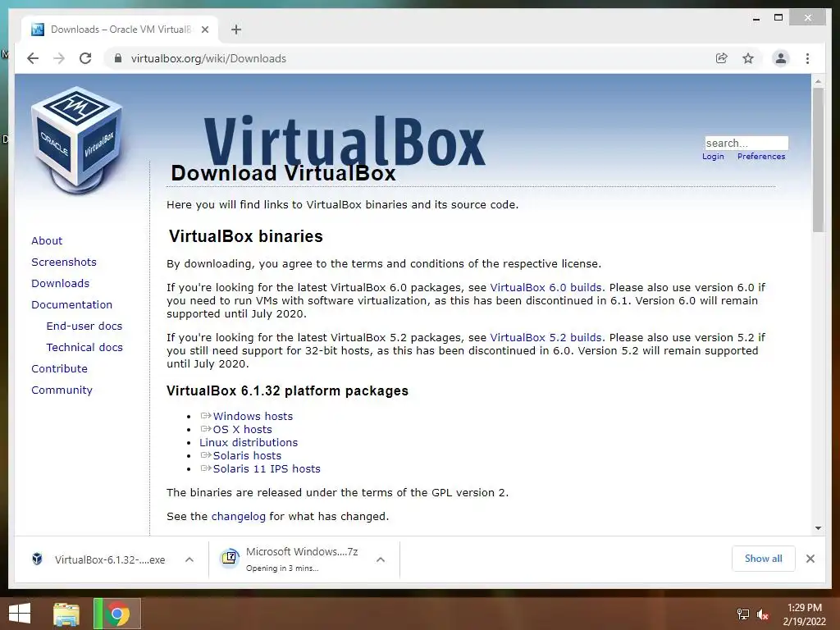The height and width of the screenshot is (630, 840).
Task: Click the page's vertical scrollbar thumb
Action: tap(818, 160)
